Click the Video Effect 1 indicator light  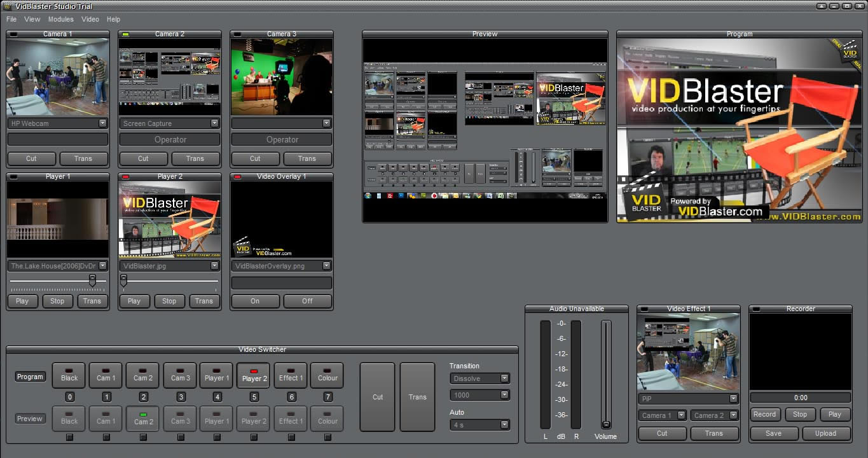[645, 309]
